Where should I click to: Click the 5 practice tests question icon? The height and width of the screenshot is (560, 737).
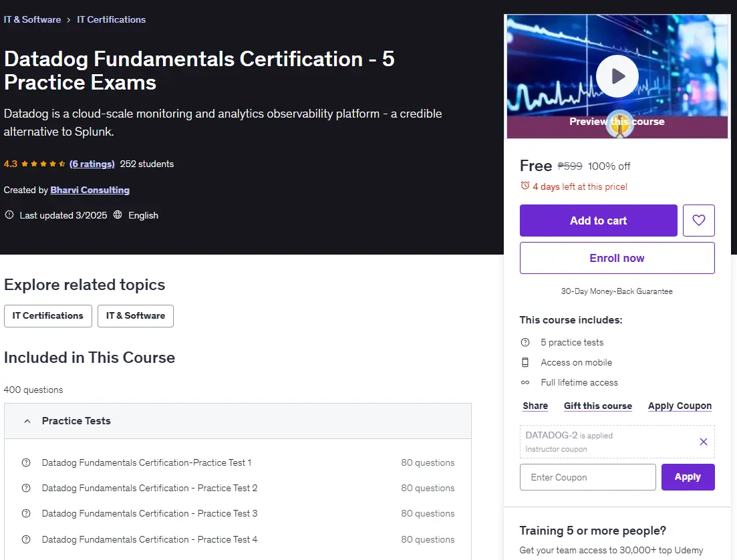[x=525, y=343]
